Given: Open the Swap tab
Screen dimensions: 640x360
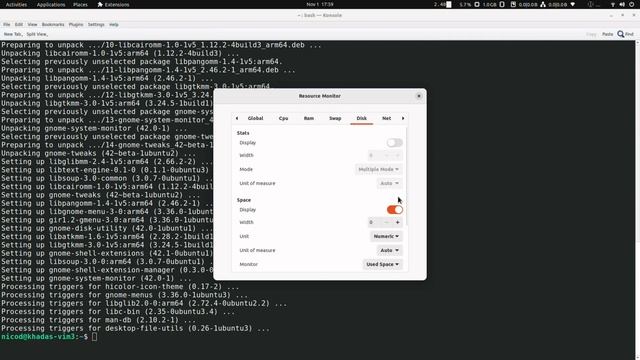Looking at the screenshot, I should tap(335, 118).
